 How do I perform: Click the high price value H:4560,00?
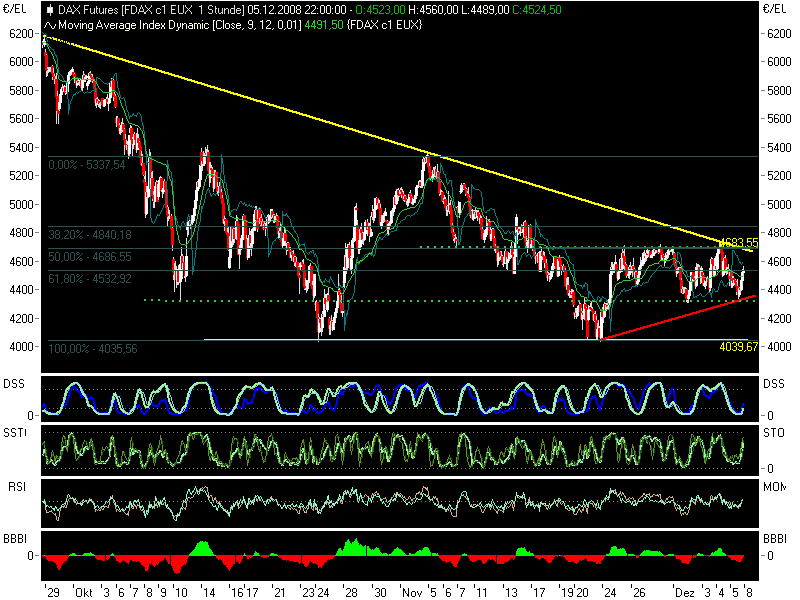[434, 10]
